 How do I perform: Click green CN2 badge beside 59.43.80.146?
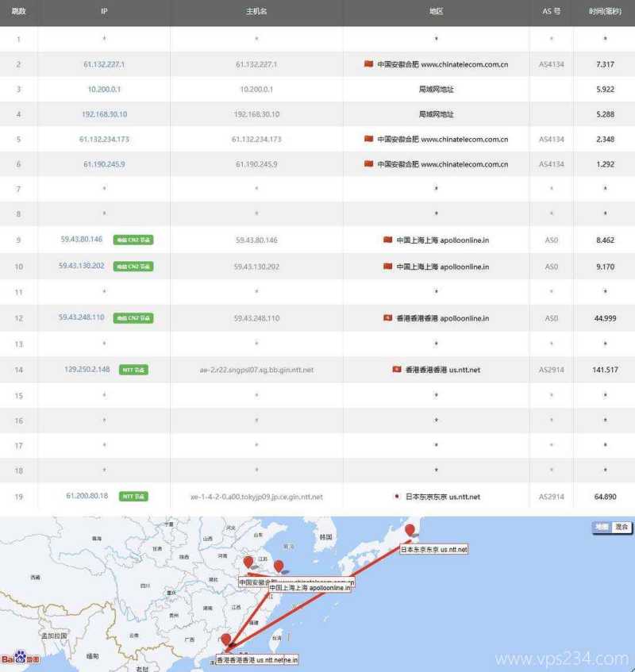133,240
